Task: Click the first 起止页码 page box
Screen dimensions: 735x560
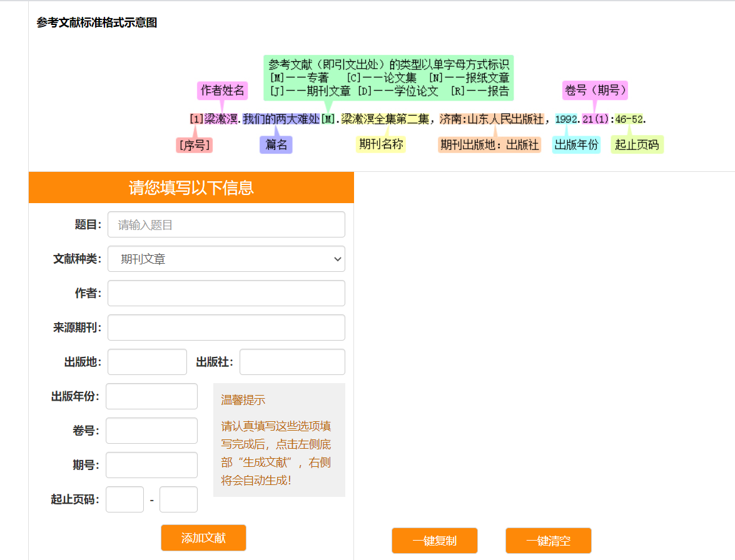Action: pos(124,499)
